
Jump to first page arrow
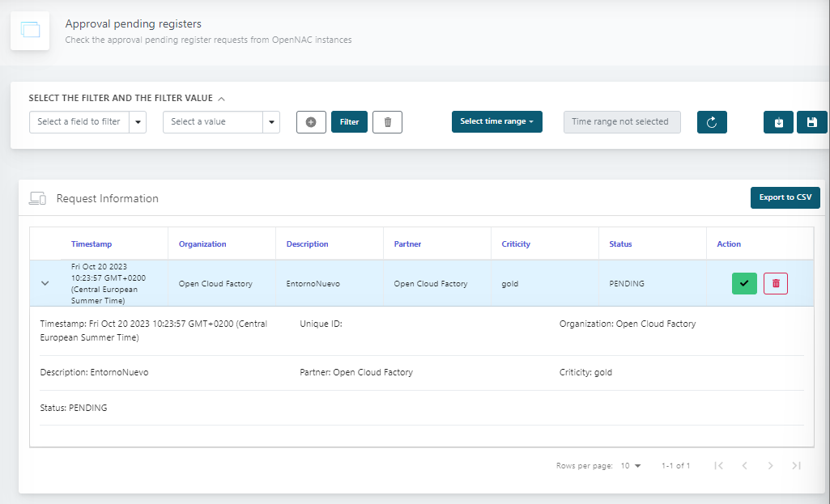point(718,466)
